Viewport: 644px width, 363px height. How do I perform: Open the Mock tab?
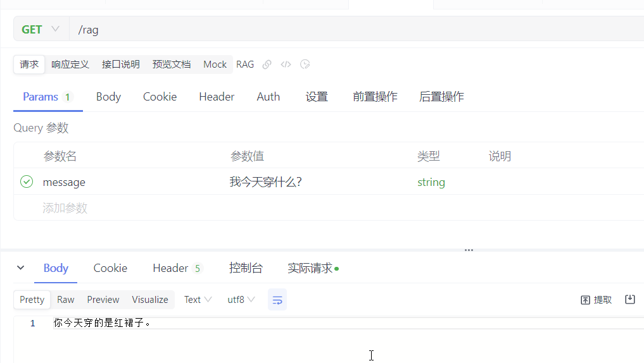(x=215, y=65)
